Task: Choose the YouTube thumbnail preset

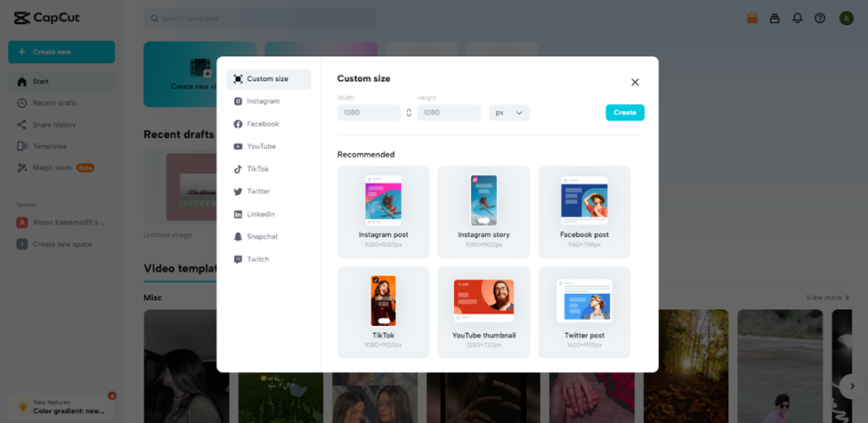Action: pyautogui.click(x=483, y=313)
